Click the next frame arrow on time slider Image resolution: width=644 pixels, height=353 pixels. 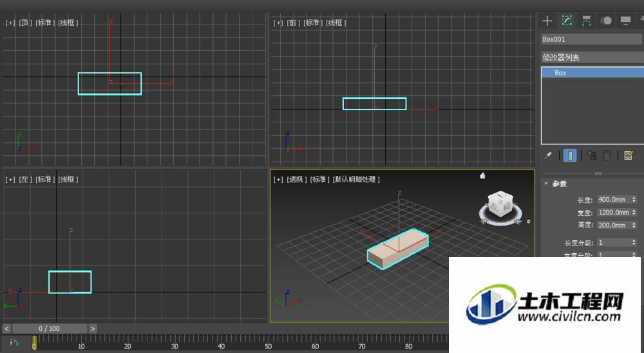coord(92,329)
